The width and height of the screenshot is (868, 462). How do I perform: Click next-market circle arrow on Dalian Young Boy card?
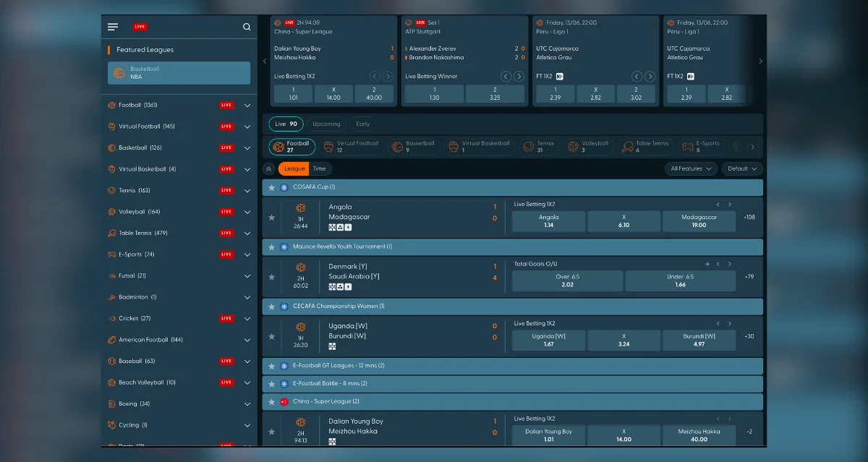tap(388, 76)
